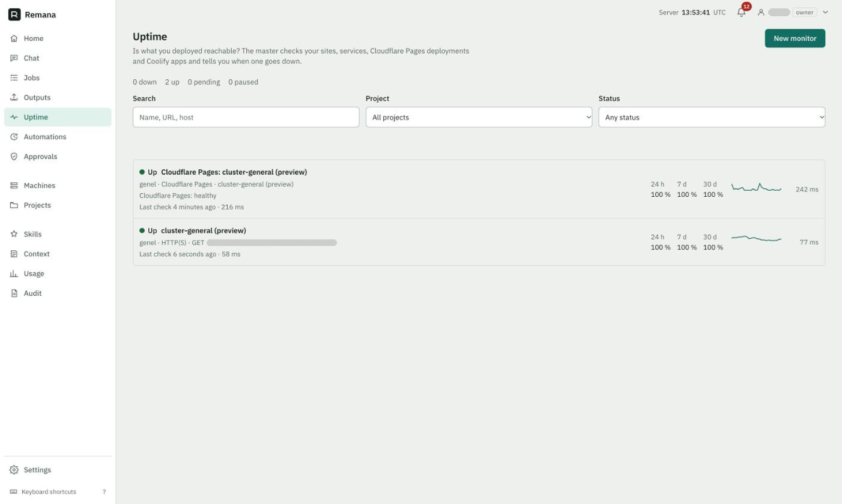
Task: Click the '0 pending' status count
Action: 204,82
